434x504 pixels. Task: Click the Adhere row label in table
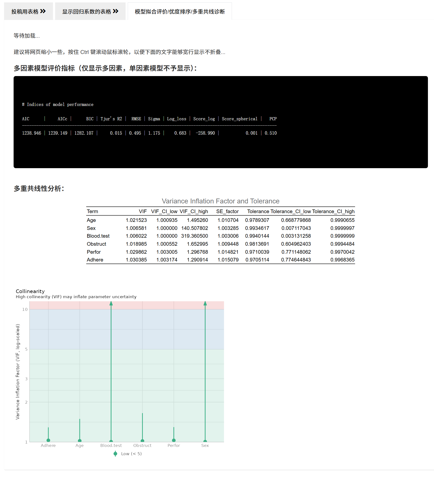[95, 260]
